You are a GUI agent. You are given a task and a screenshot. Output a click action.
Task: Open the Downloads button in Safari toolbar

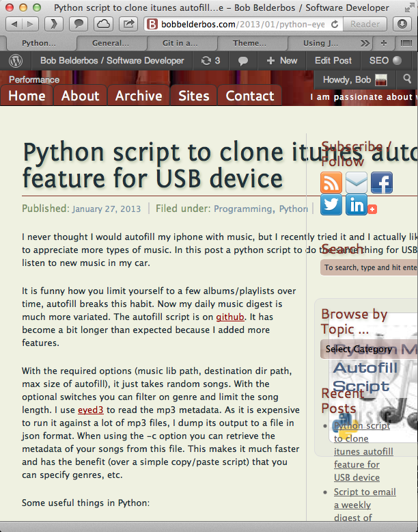[x=402, y=24]
